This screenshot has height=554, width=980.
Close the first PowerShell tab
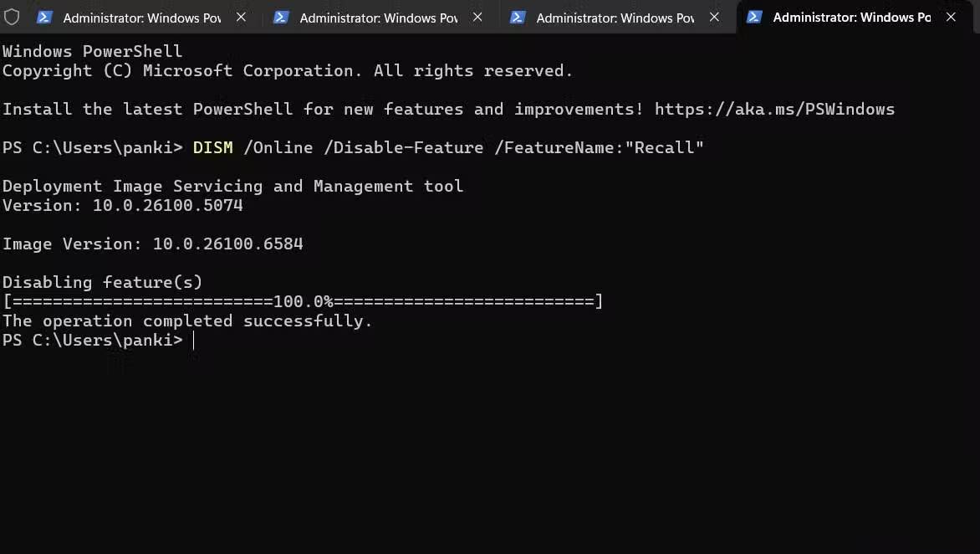pyautogui.click(x=241, y=17)
